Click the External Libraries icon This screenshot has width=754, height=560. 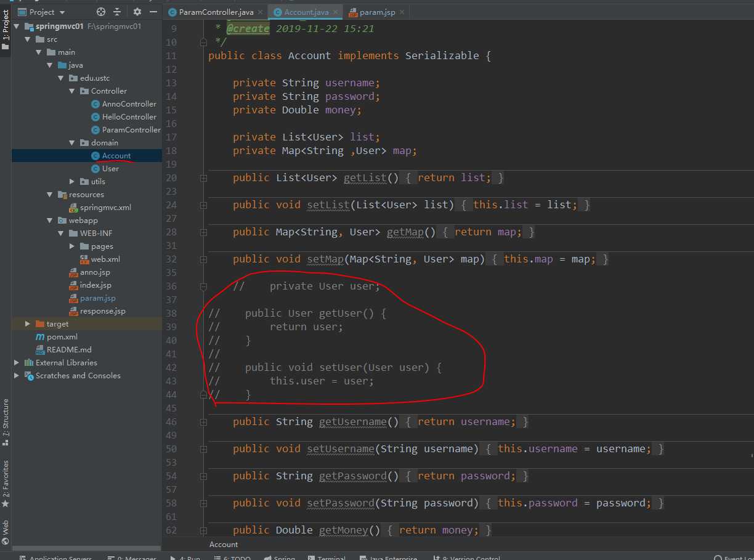(29, 363)
